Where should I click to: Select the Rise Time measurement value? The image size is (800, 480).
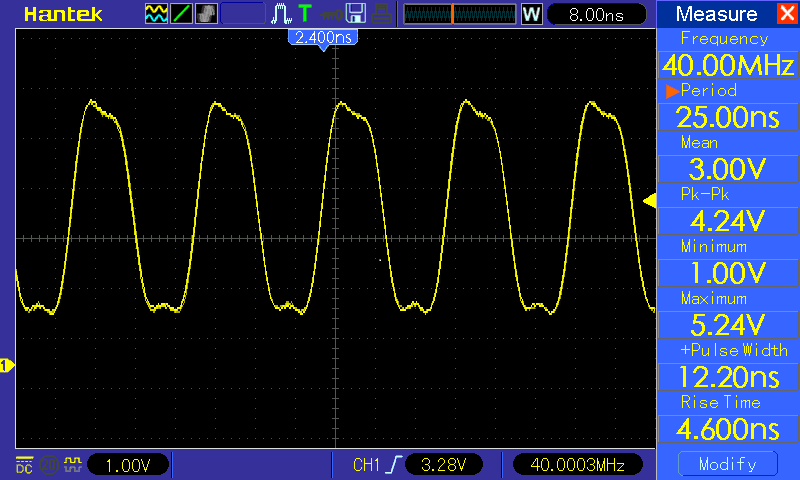pyautogui.click(x=722, y=429)
